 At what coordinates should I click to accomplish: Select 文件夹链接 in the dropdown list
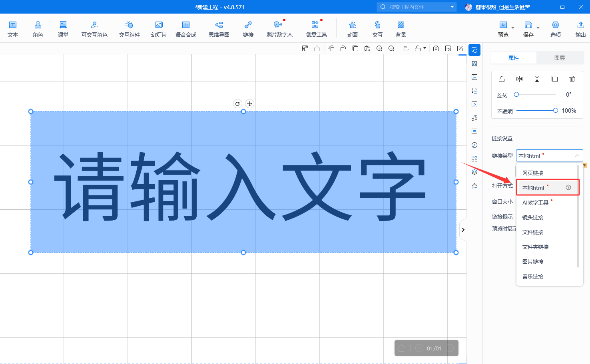tap(535, 247)
